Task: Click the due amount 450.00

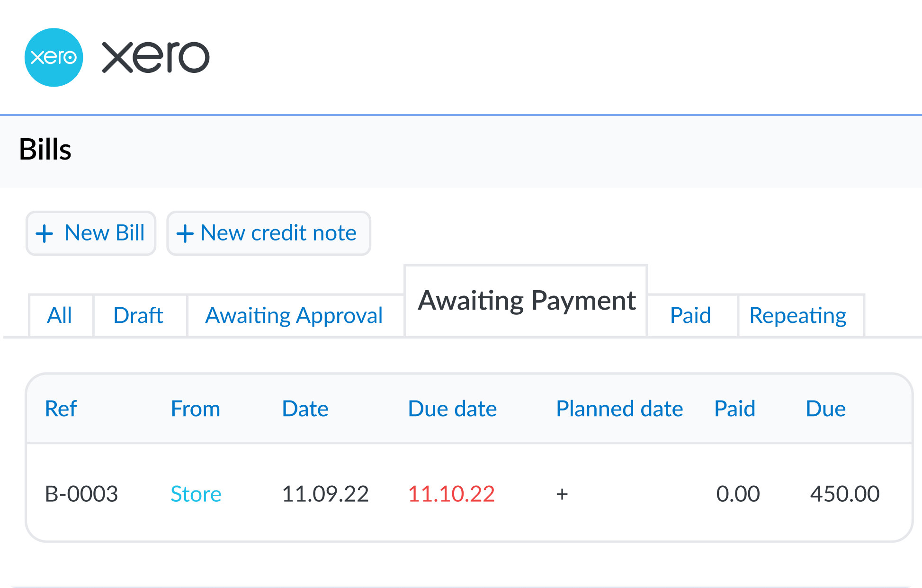Action: coord(845,494)
